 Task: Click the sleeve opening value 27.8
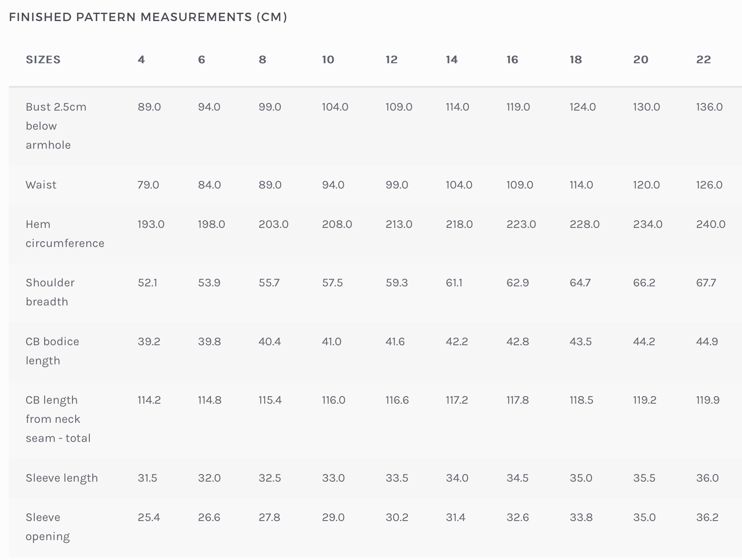point(269,517)
